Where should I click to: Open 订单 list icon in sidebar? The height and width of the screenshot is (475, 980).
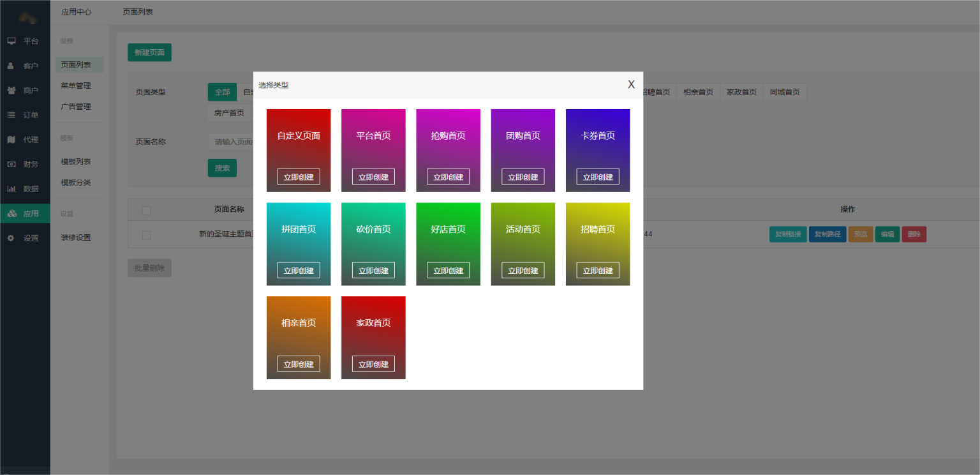[11, 115]
